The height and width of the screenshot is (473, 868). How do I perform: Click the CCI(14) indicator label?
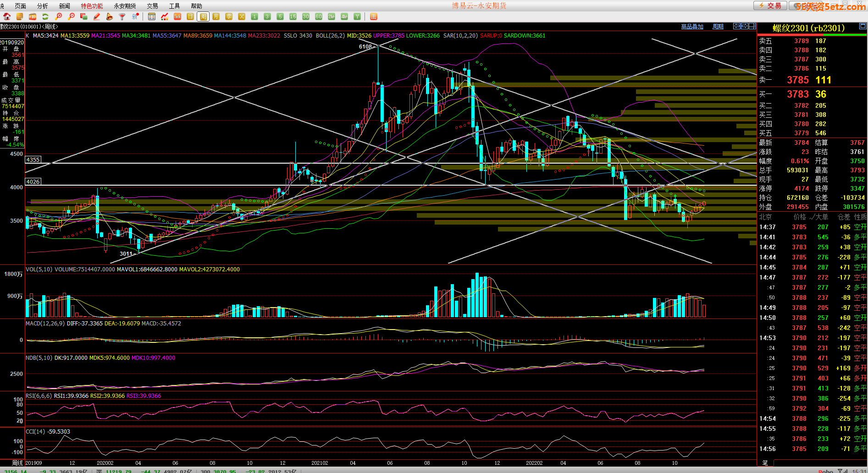coord(36,431)
